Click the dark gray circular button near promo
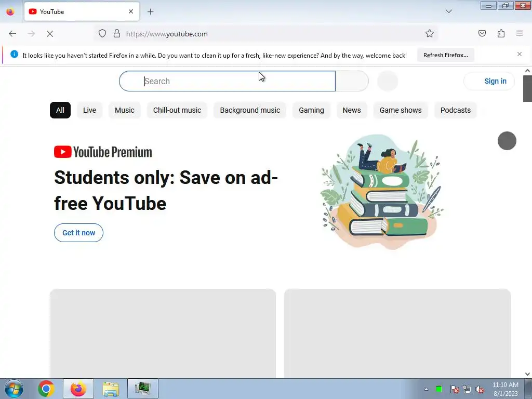Screen dimensions: 532x399 tap(507, 141)
